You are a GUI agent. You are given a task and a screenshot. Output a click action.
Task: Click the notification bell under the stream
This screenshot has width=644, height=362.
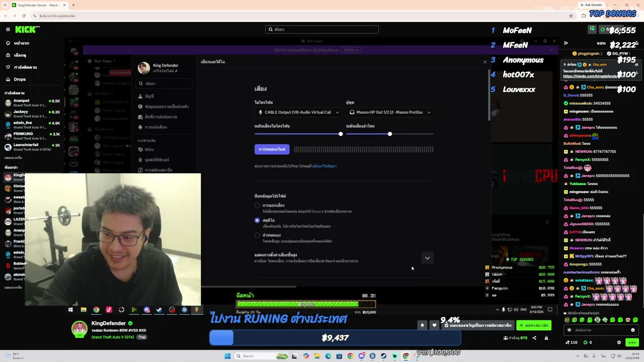click(x=422, y=325)
